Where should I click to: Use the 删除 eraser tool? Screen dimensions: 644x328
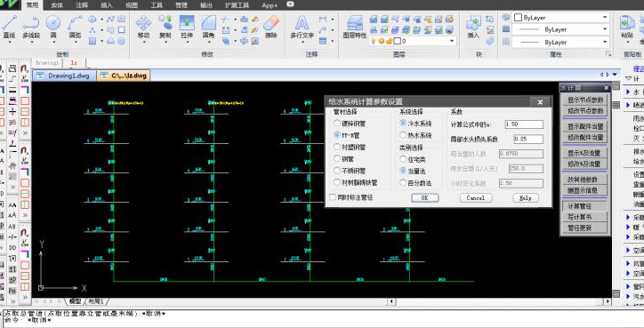point(271,27)
